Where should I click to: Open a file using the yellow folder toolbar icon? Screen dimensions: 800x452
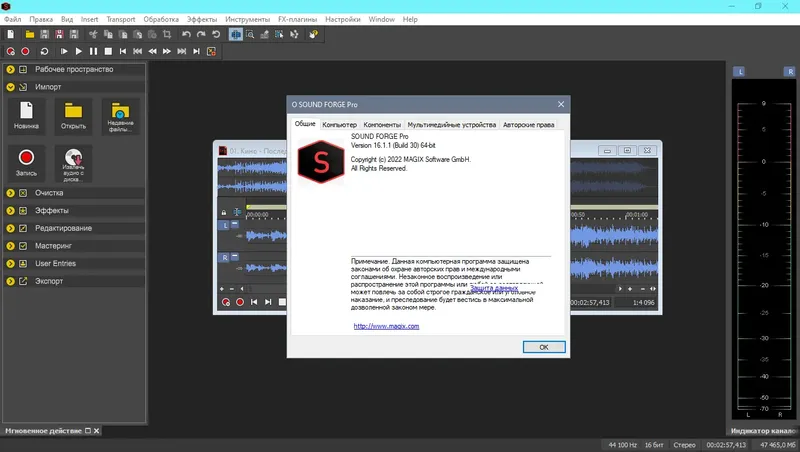(30, 34)
